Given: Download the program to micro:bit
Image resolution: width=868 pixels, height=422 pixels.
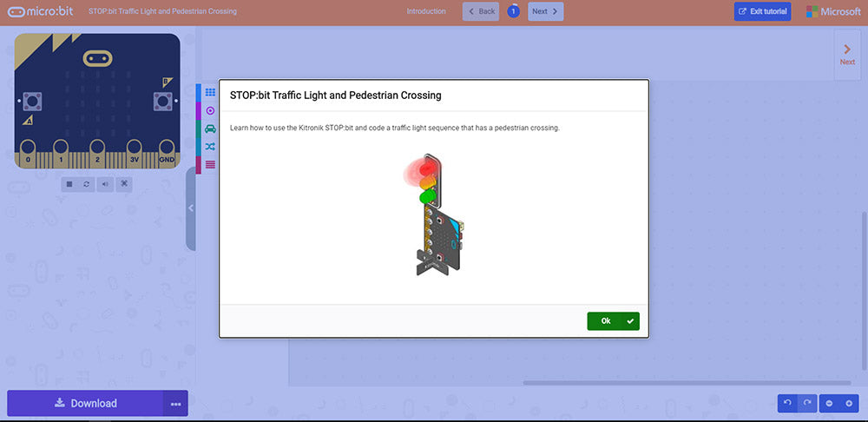Looking at the screenshot, I should coord(85,403).
